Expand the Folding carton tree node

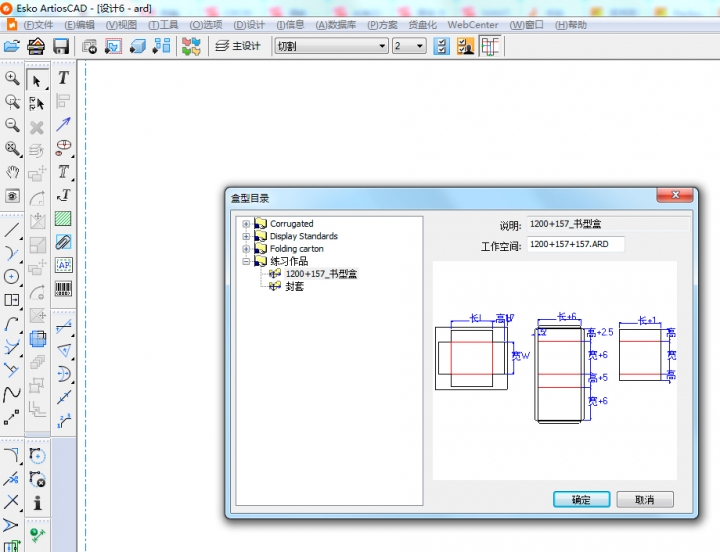click(x=246, y=249)
